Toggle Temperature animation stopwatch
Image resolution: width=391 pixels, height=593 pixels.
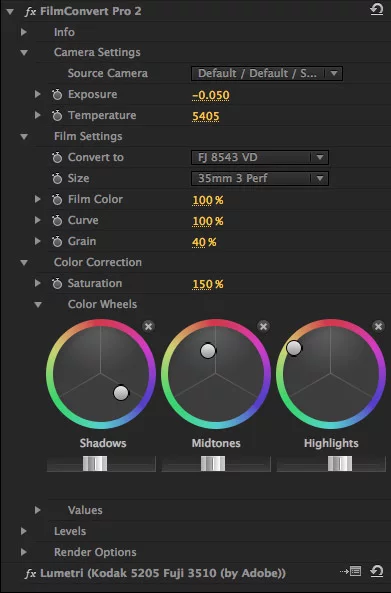[x=57, y=116]
